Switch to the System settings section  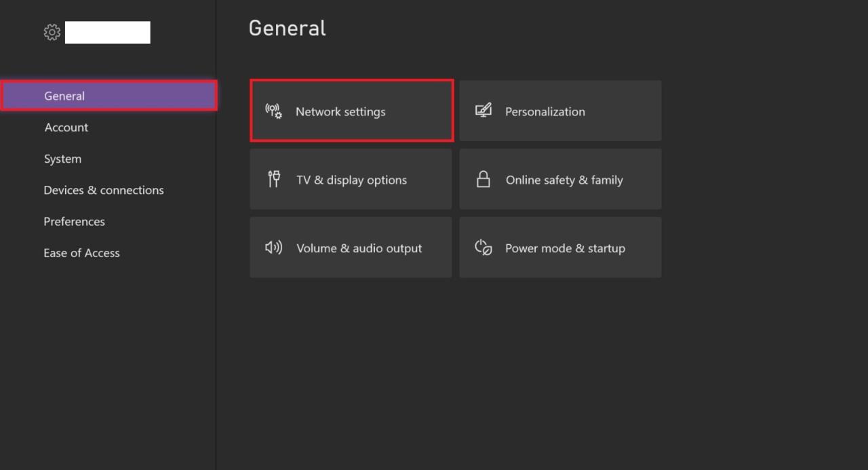coord(62,158)
